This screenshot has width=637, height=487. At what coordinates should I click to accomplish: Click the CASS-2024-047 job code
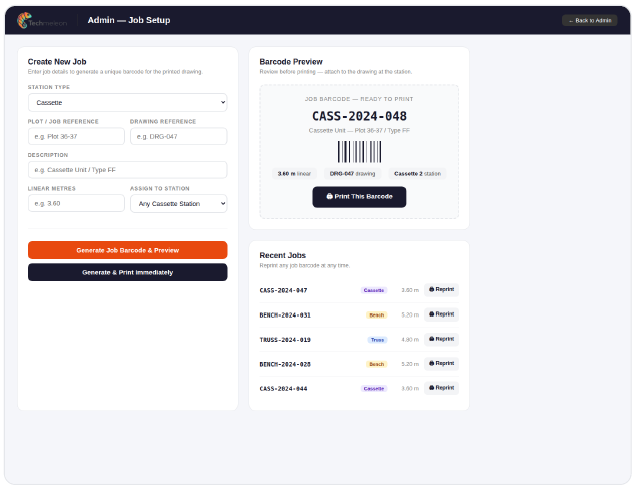click(284, 290)
